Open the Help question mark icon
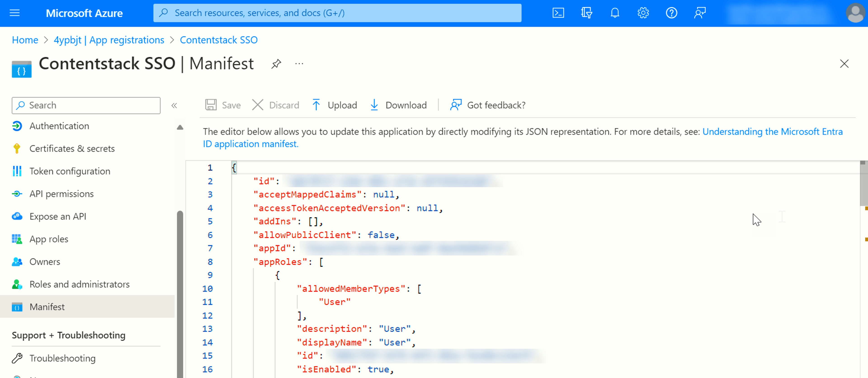Image resolution: width=868 pixels, height=378 pixels. pos(671,13)
